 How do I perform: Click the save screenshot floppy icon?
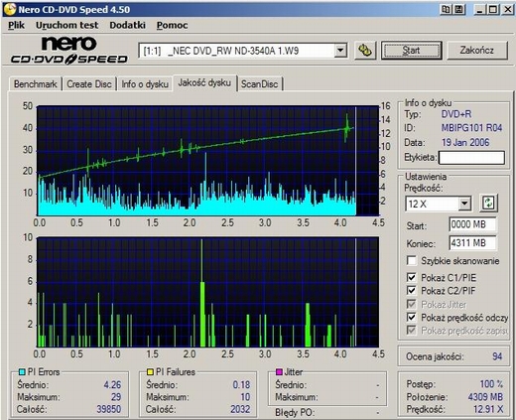(x=458, y=9)
